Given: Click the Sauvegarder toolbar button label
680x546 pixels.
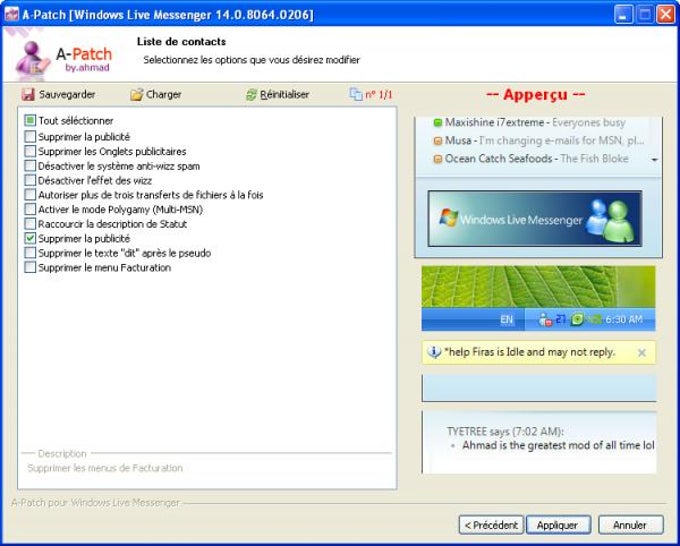Looking at the screenshot, I should tap(67, 94).
